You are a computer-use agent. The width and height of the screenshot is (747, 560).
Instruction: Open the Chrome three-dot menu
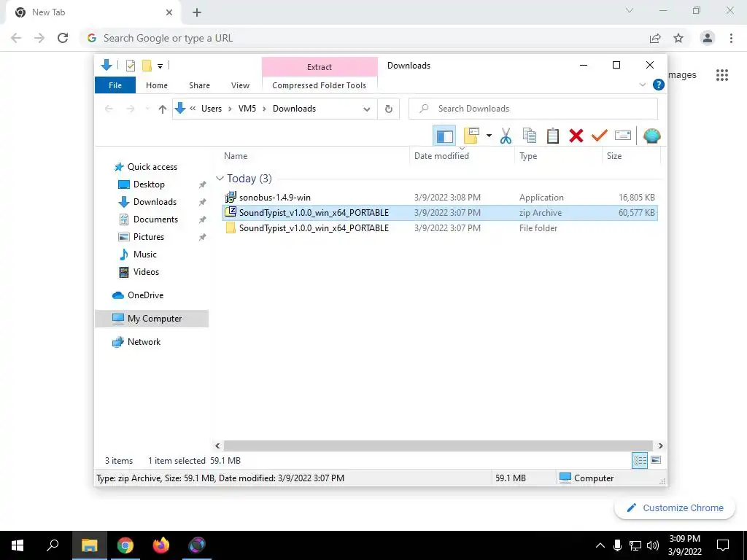pos(731,38)
